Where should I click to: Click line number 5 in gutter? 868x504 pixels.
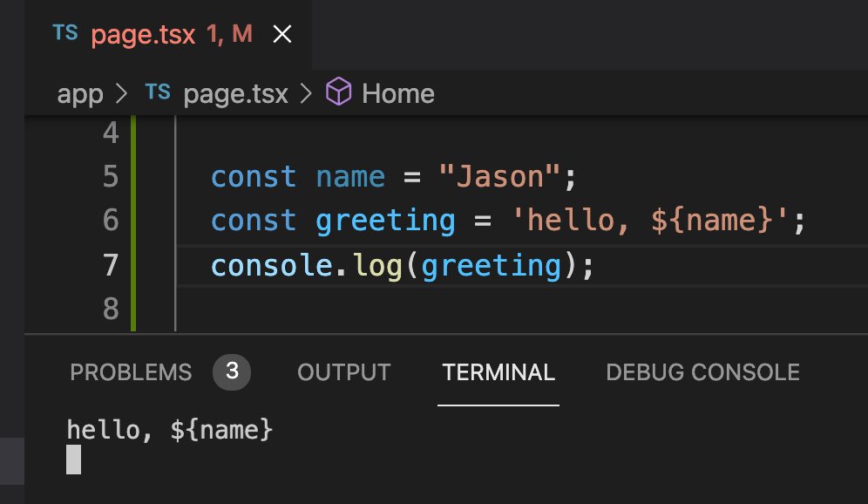click(111, 177)
